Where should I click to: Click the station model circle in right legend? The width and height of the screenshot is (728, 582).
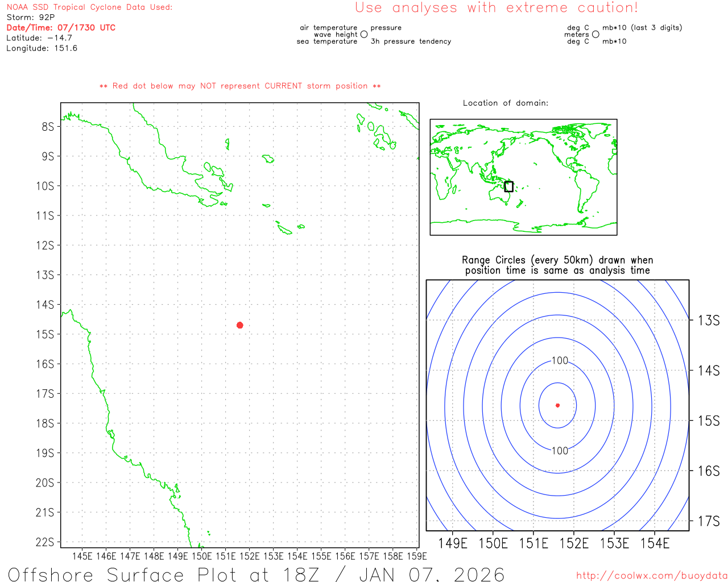point(595,35)
